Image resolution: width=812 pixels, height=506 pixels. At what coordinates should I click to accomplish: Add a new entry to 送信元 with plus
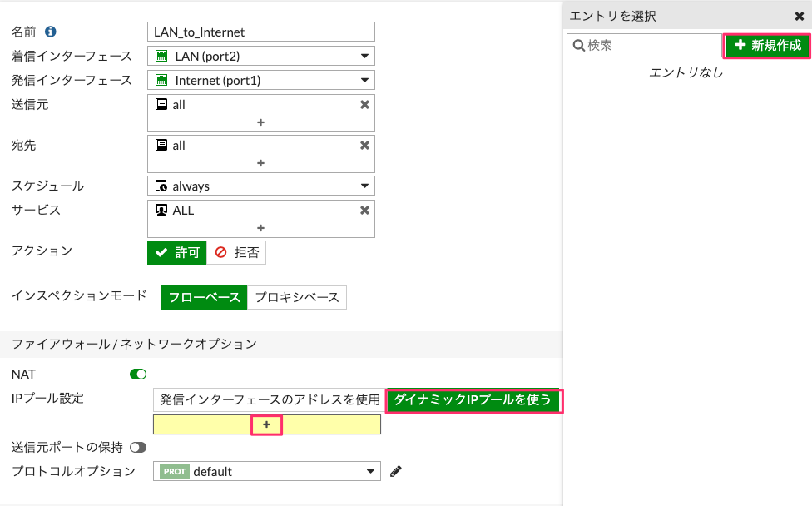click(x=261, y=122)
